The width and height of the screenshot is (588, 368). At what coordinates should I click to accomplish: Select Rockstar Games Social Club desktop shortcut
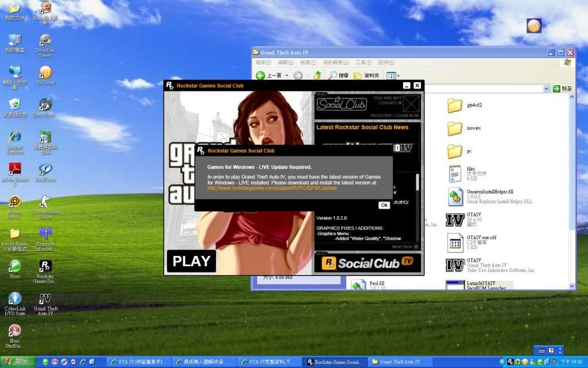[x=45, y=270]
